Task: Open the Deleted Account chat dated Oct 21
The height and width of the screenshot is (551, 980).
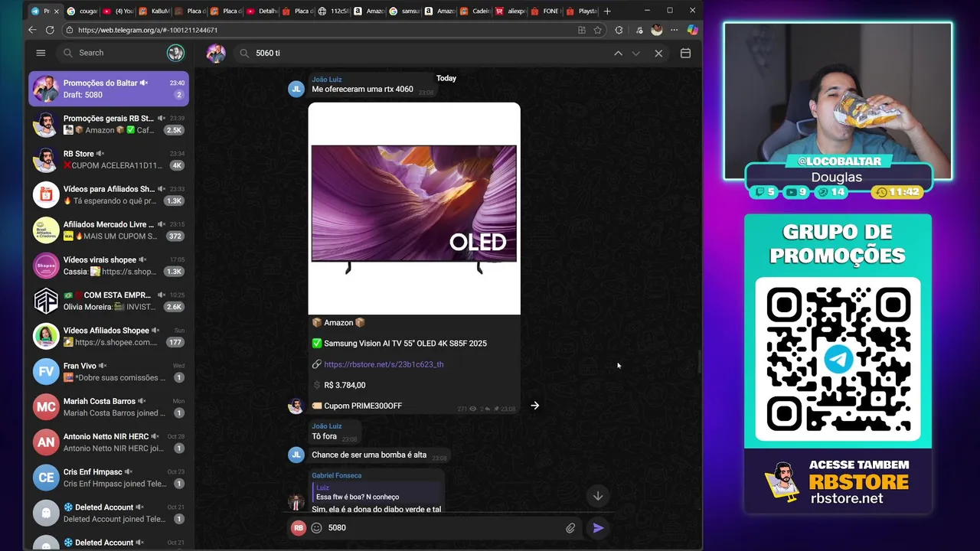Action: click(109, 513)
